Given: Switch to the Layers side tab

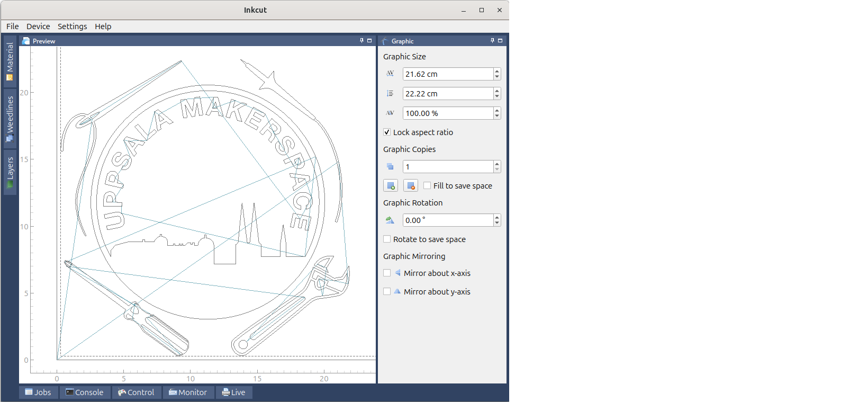Looking at the screenshot, I should 10,173.
